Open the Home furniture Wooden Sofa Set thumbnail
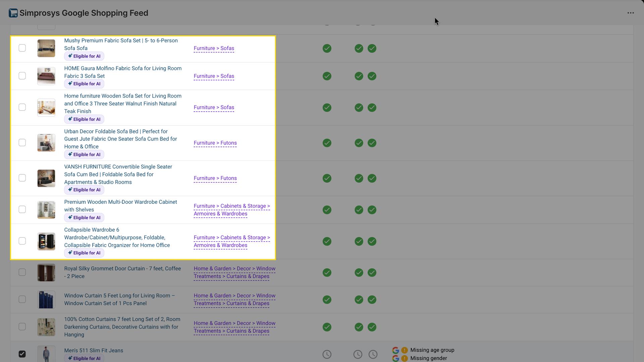Image resolution: width=644 pixels, height=362 pixels. click(46, 107)
